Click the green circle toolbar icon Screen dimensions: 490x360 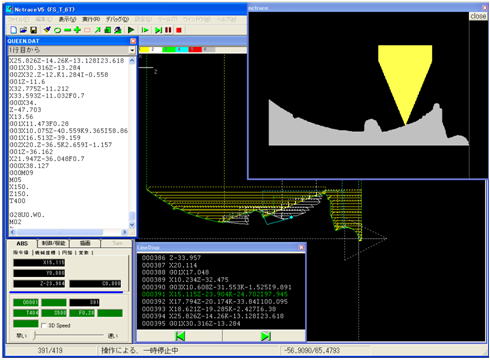57,30
